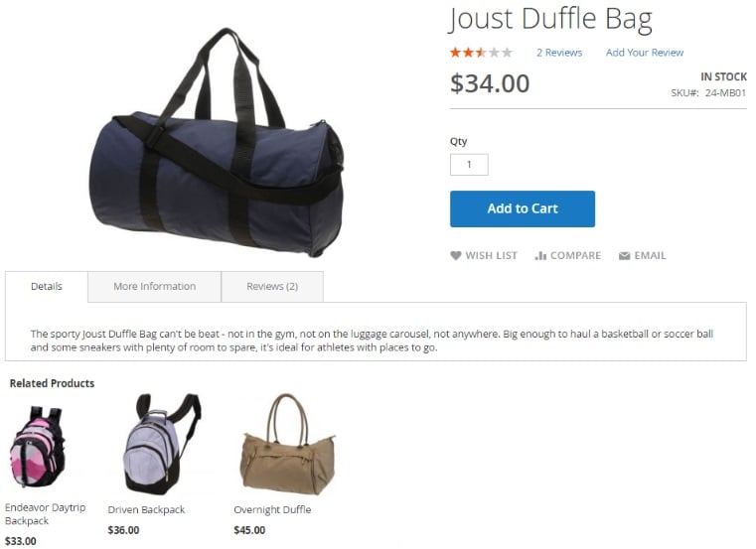Click the Driven Backpack name link
The width and height of the screenshot is (756, 549).
point(147,509)
